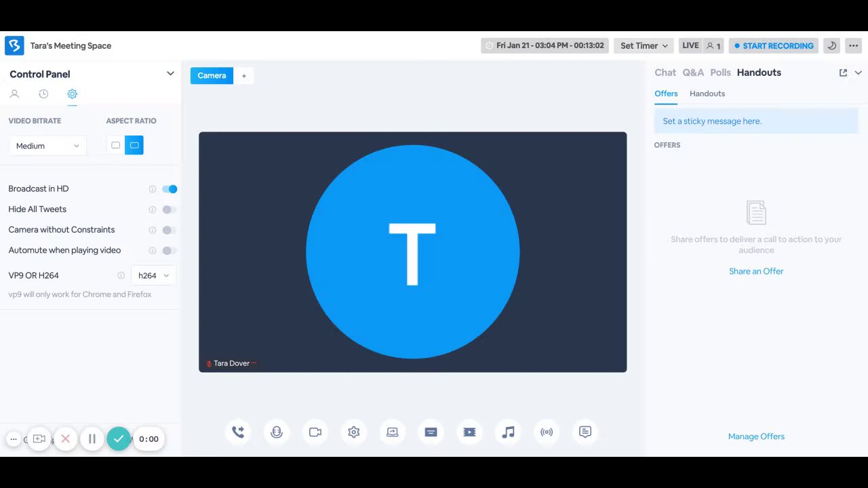Show info for Camera without Constraints
868x488 pixels.
pos(153,230)
